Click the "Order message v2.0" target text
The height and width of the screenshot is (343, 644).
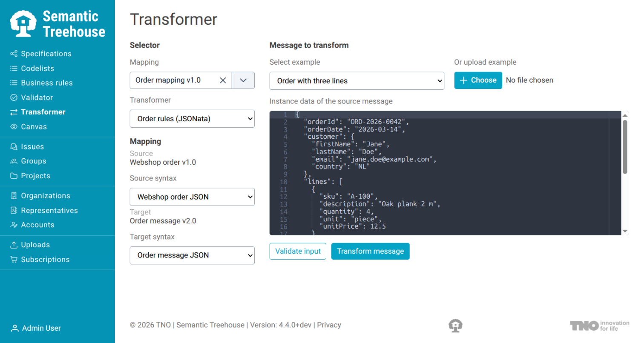pyautogui.click(x=163, y=221)
